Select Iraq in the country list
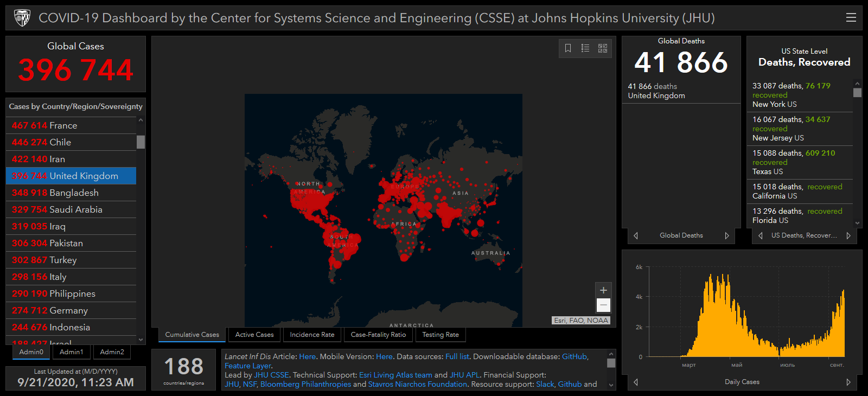Viewport: 868px width, 396px height. (x=71, y=226)
